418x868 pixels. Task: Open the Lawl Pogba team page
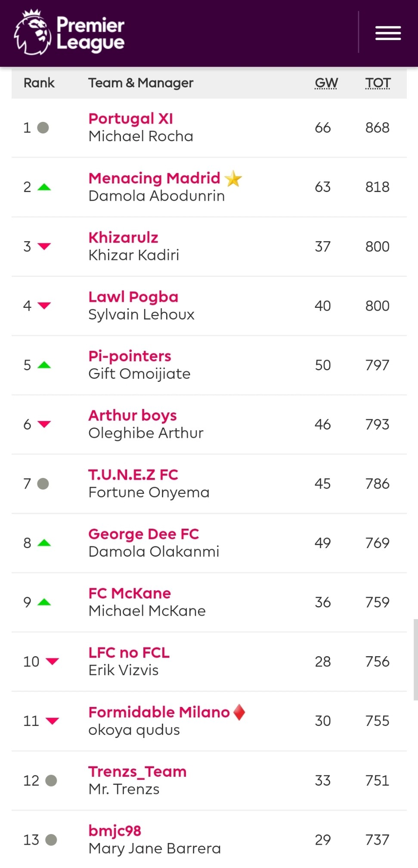point(133,297)
